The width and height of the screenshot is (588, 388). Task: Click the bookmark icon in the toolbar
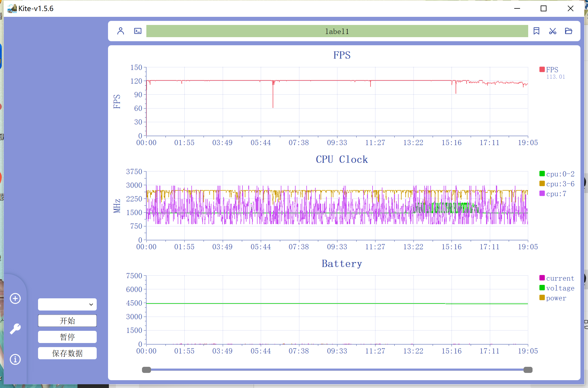[x=536, y=31]
